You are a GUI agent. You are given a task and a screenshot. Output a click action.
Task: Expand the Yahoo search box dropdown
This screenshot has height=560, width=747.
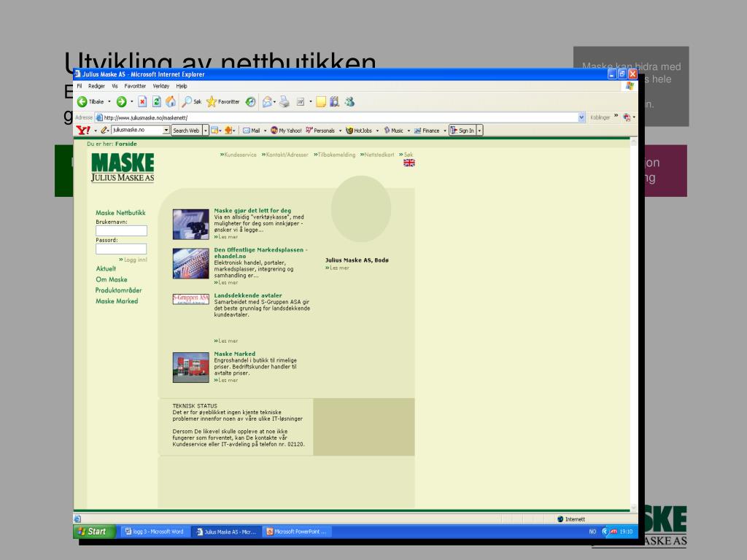tap(166, 131)
